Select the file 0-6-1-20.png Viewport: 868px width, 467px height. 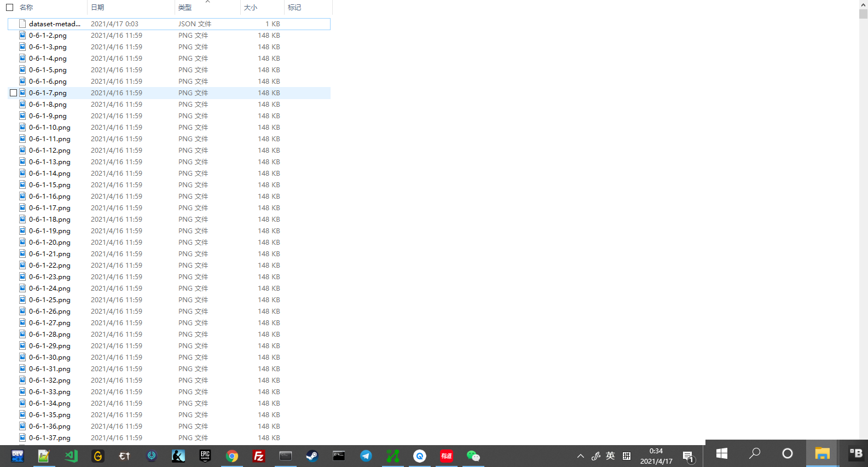coord(50,242)
